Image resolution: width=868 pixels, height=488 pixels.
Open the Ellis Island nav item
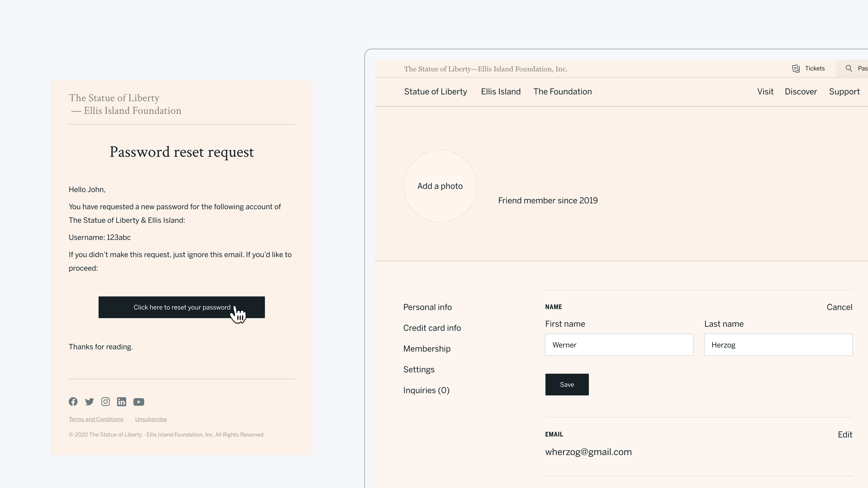pyautogui.click(x=501, y=92)
